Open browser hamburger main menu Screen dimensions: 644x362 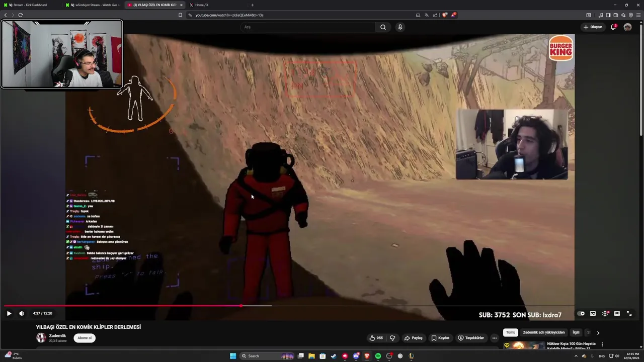[638, 15]
